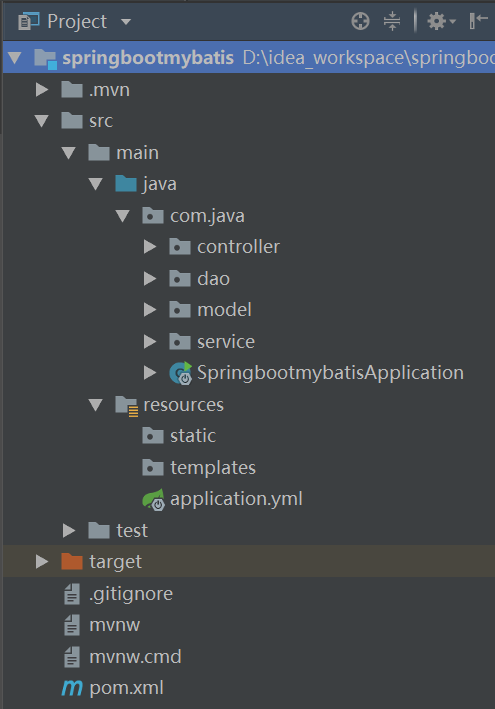Select the resources label

[x=184, y=405]
